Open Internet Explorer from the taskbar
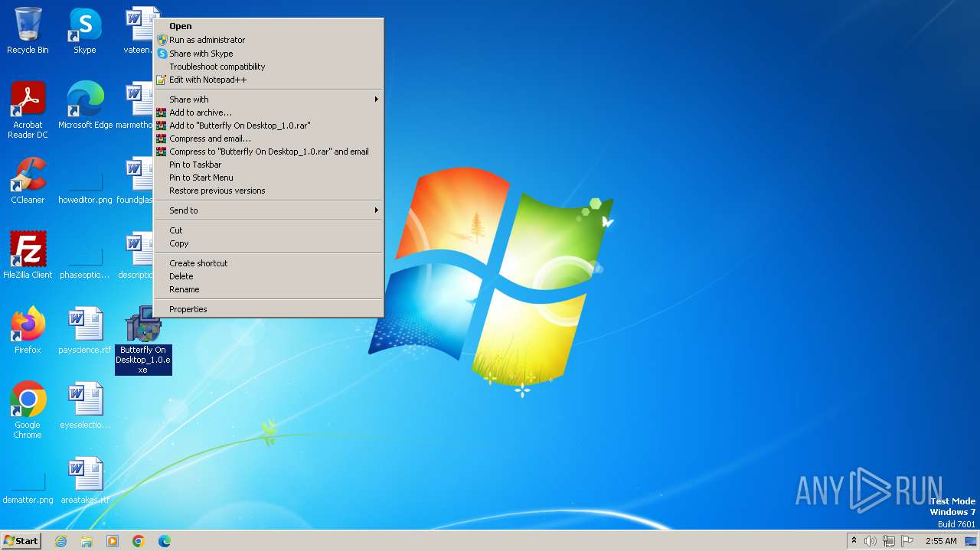The height and width of the screenshot is (551, 980). coord(60,541)
